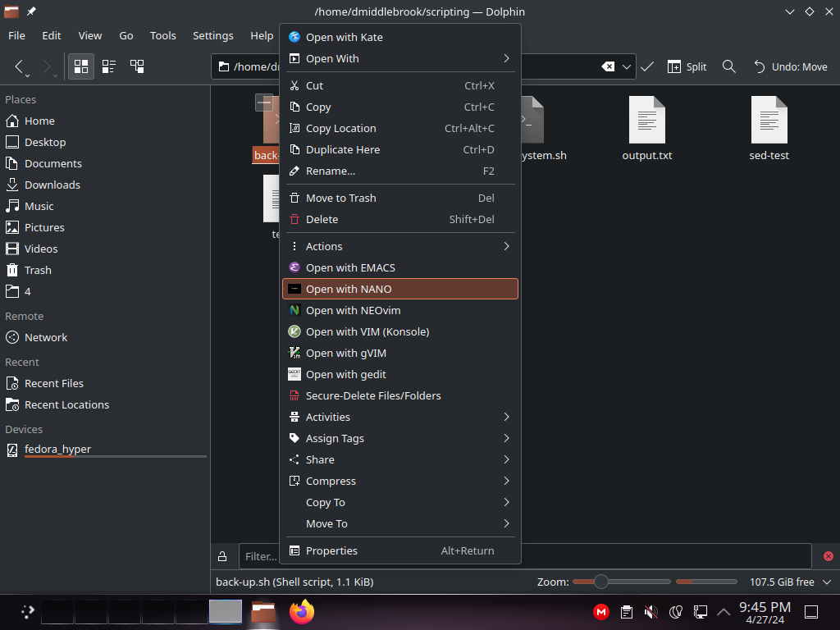840x630 pixels.
Task: Adjust the Zoom slider
Action: [x=622, y=582]
